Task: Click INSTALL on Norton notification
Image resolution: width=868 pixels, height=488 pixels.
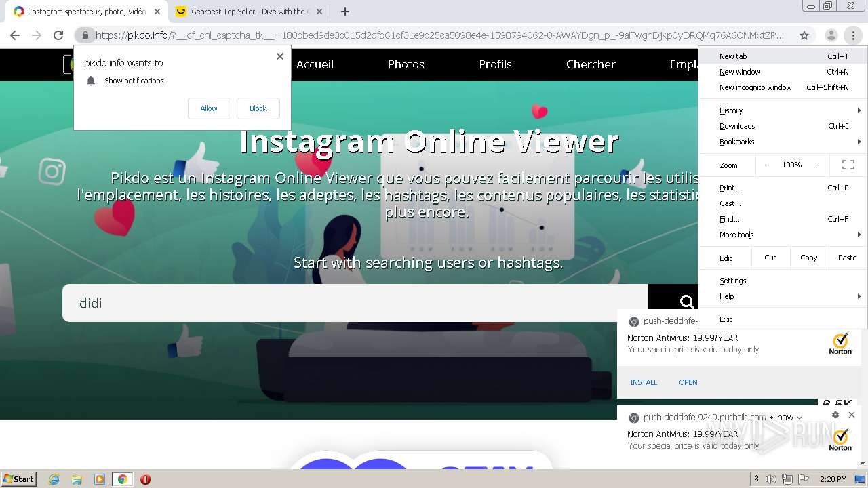Action: [644, 382]
